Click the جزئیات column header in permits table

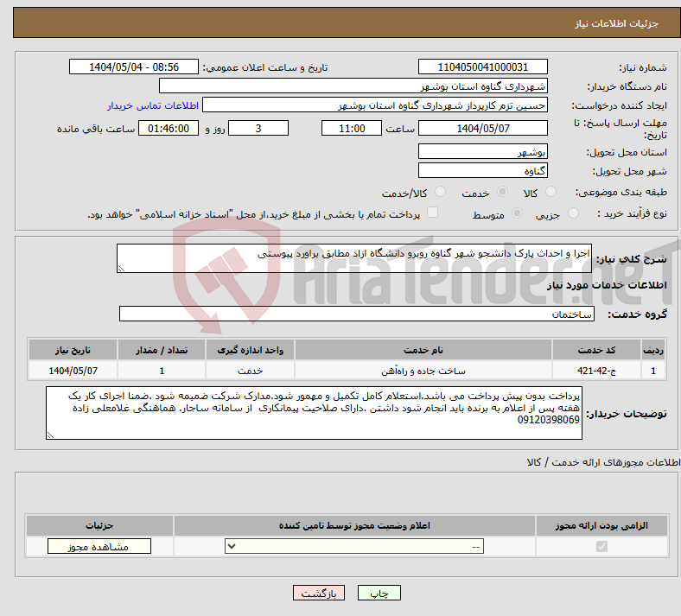coord(99,525)
